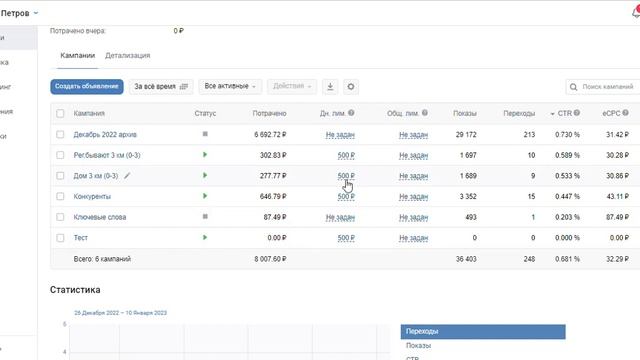Click the notification bell icon
The height and width of the screenshot is (360, 640).
coord(636,12)
